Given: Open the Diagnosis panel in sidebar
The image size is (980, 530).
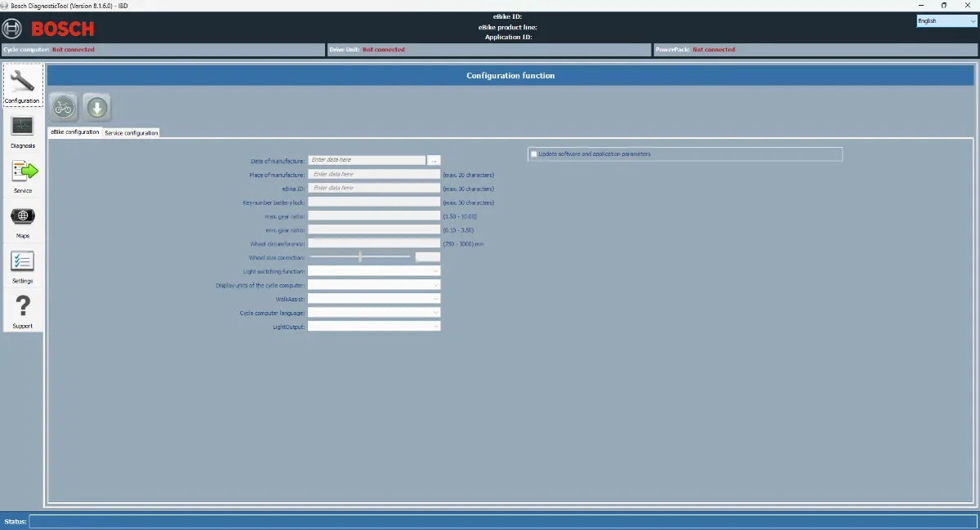Looking at the screenshot, I should 22,130.
